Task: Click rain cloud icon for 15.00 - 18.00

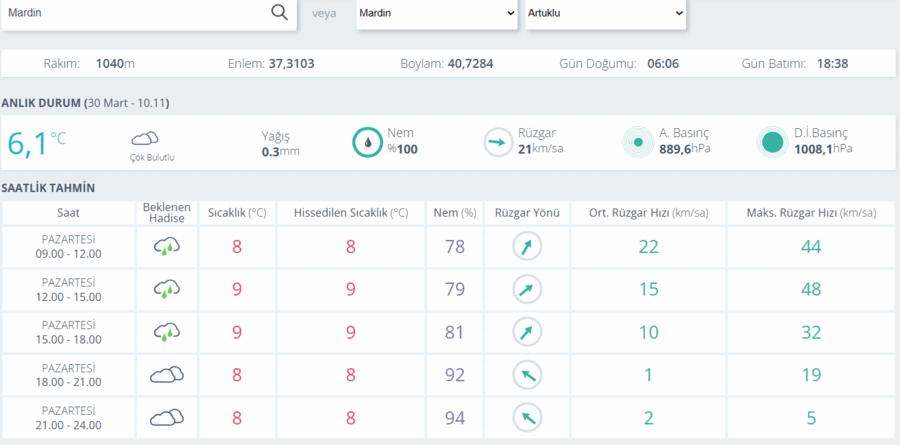Action: click(167, 332)
